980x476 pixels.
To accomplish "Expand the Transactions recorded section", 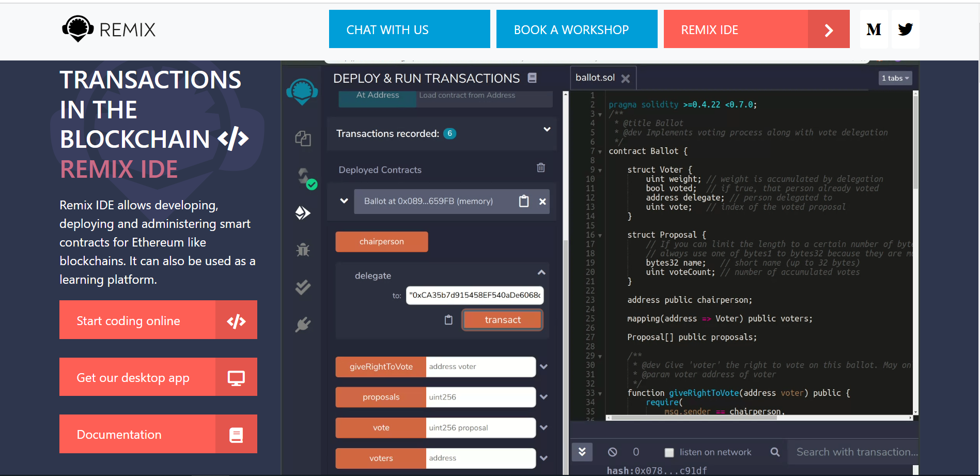I will pyautogui.click(x=547, y=129).
